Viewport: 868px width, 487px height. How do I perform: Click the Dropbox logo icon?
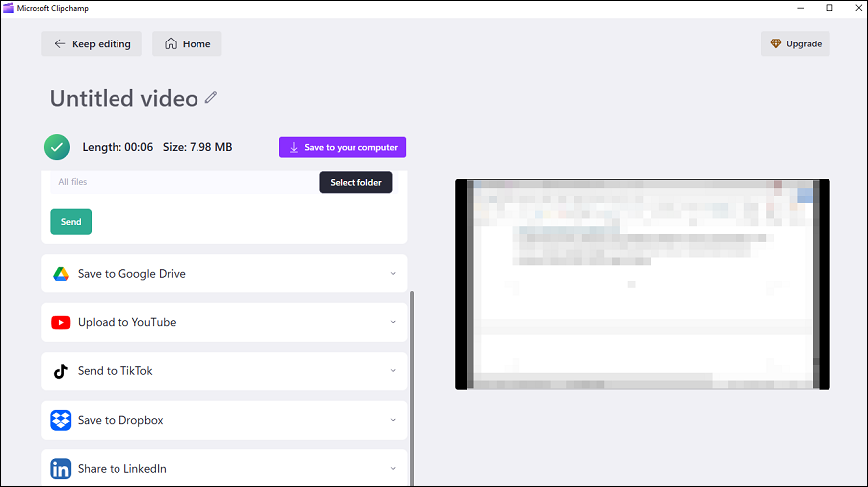[x=61, y=420]
